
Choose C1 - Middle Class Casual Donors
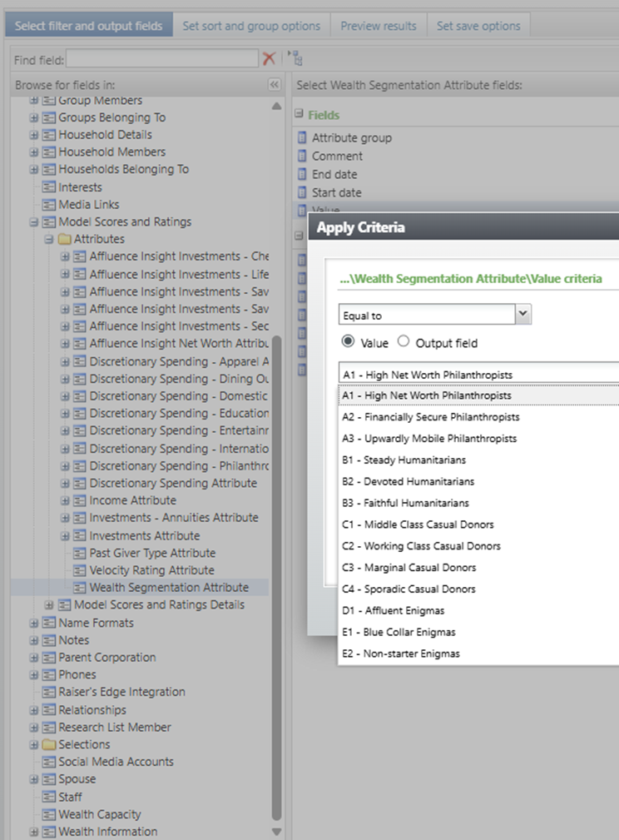[x=478, y=524]
